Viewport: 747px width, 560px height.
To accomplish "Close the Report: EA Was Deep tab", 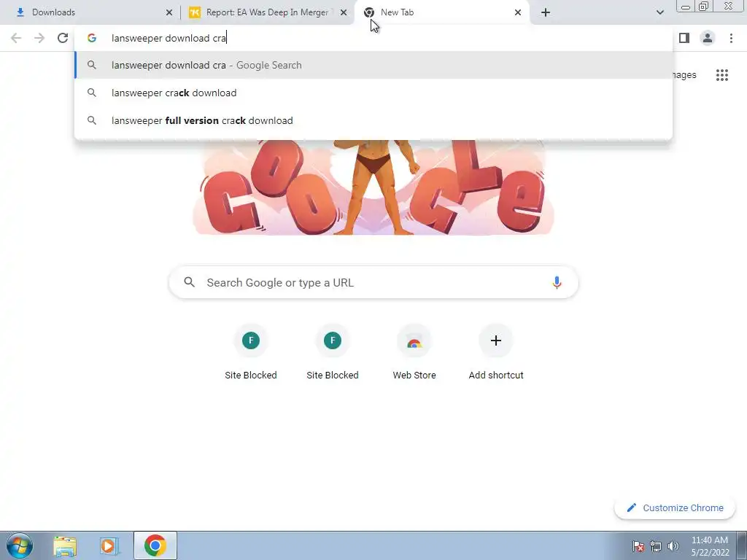I will [x=344, y=12].
